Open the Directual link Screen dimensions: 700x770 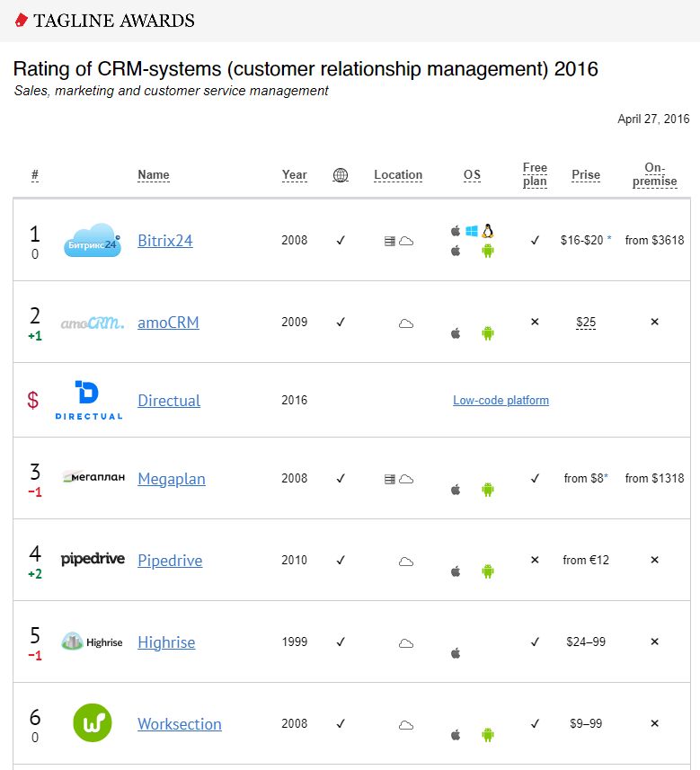(169, 401)
